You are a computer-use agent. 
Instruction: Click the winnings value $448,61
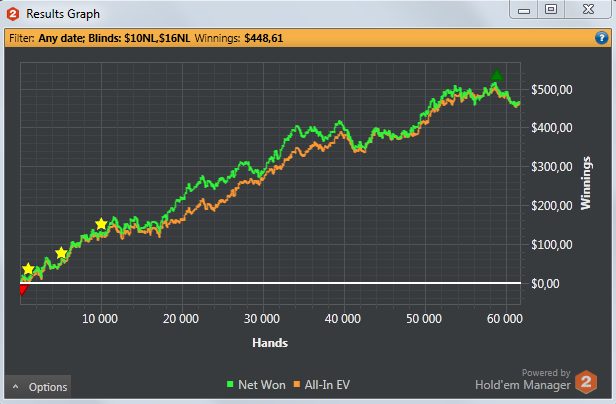pos(264,38)
